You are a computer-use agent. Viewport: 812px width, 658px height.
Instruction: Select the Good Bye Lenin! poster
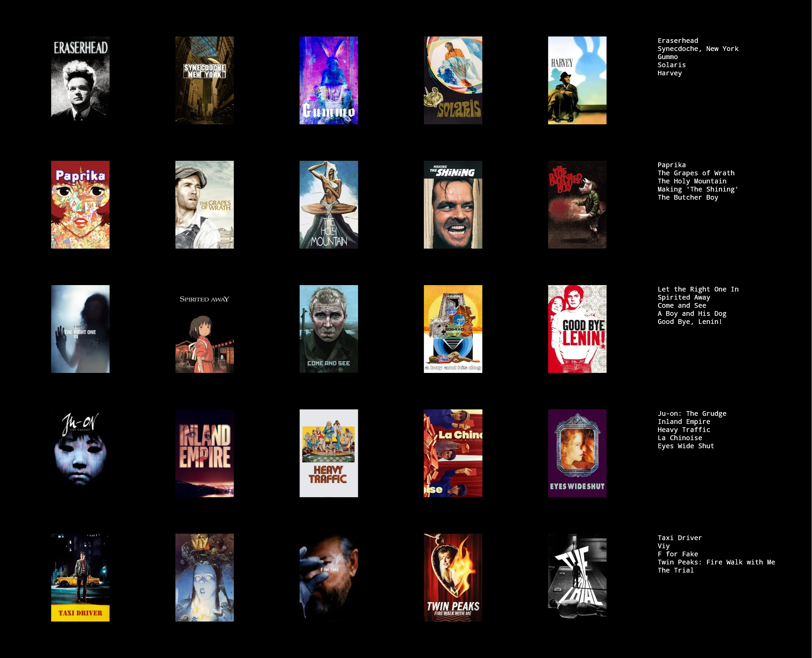pos(577,329)
